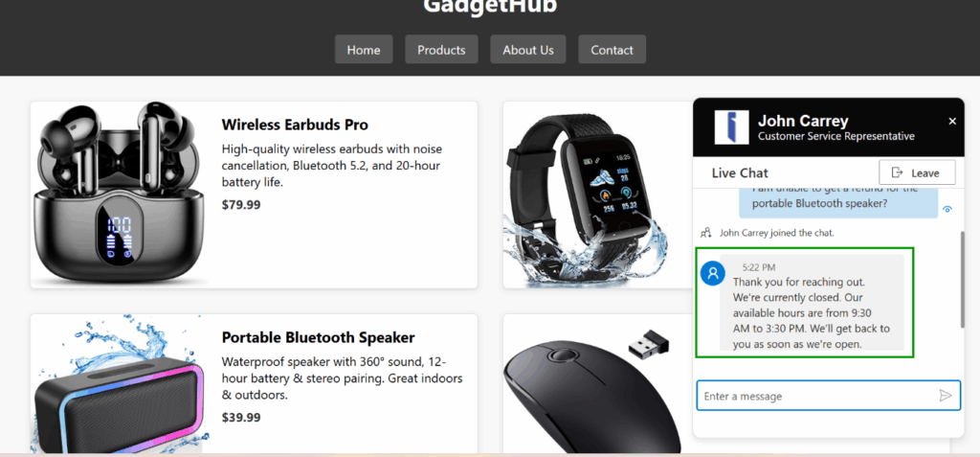
Task: Close the John Carrey chat window
Action: 952,122
